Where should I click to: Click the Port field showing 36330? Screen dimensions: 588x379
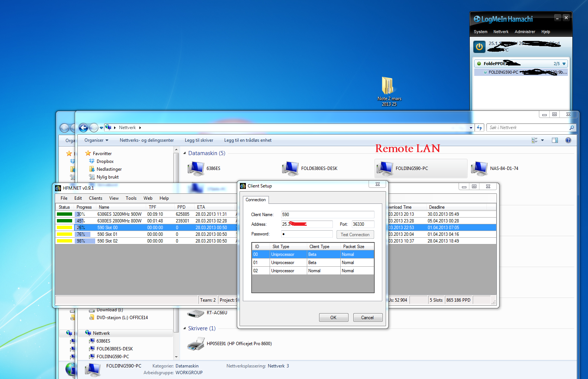pyautogui.click(x=363, y=224)
